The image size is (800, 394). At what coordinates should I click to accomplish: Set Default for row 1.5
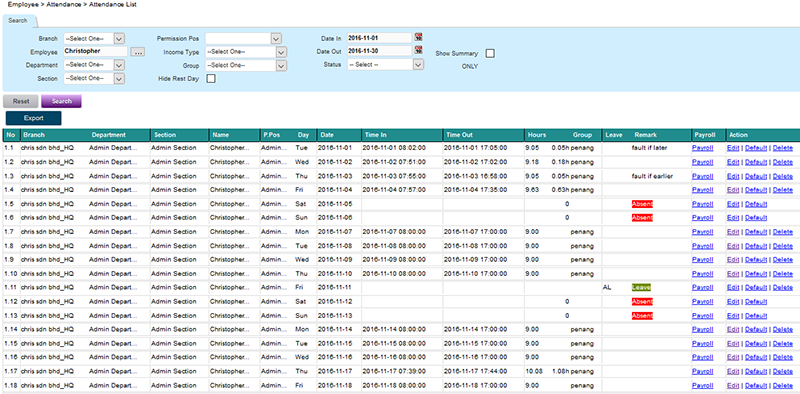coord(756,204)
